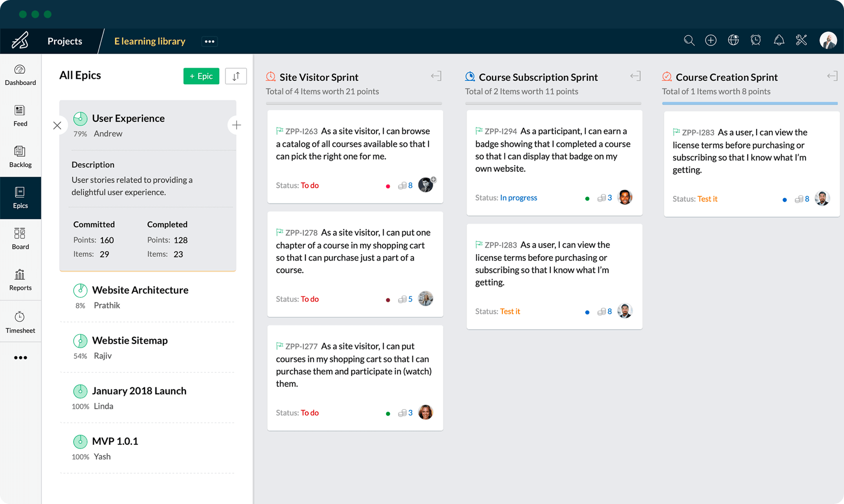Click the sort toggle next to All Epics

click(236, 76)
